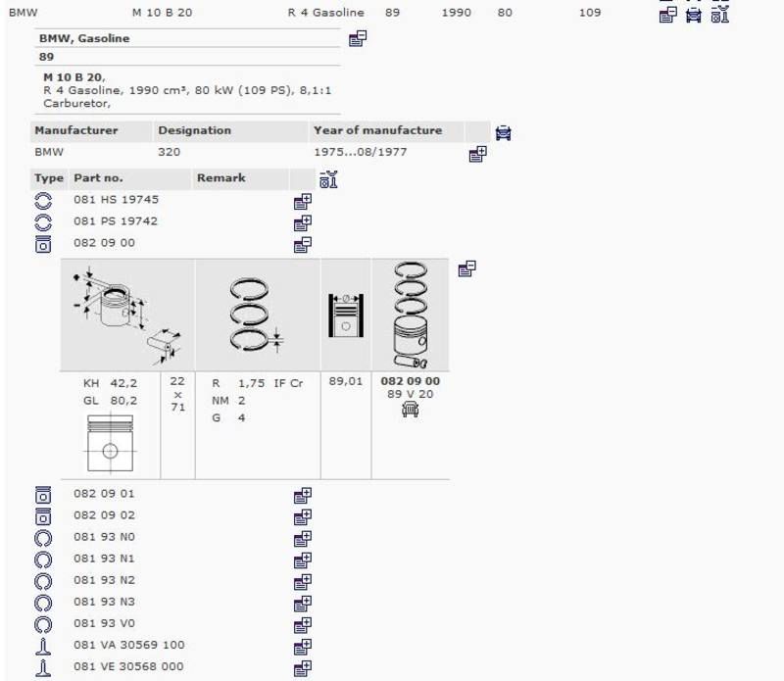The image size is (784, 681).
Task: Expand part 081 93 N3 details
Action: click(x=303, y=604)
